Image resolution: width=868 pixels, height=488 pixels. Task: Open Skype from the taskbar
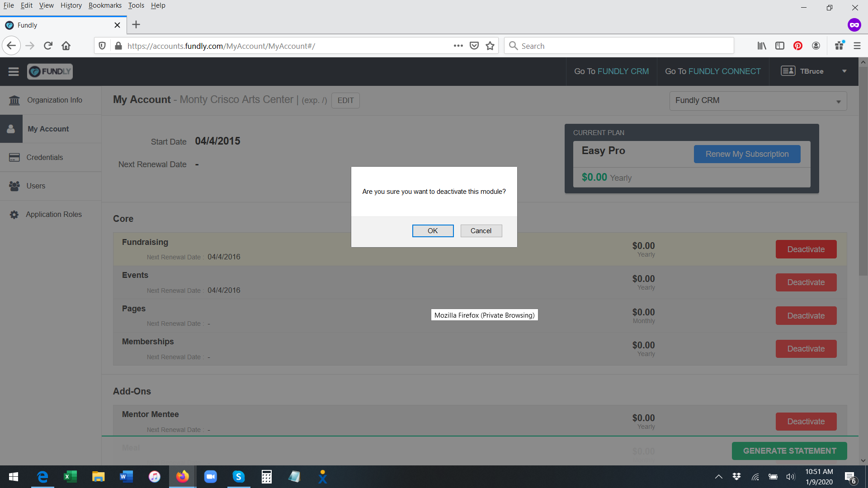[x=239, y=477]
